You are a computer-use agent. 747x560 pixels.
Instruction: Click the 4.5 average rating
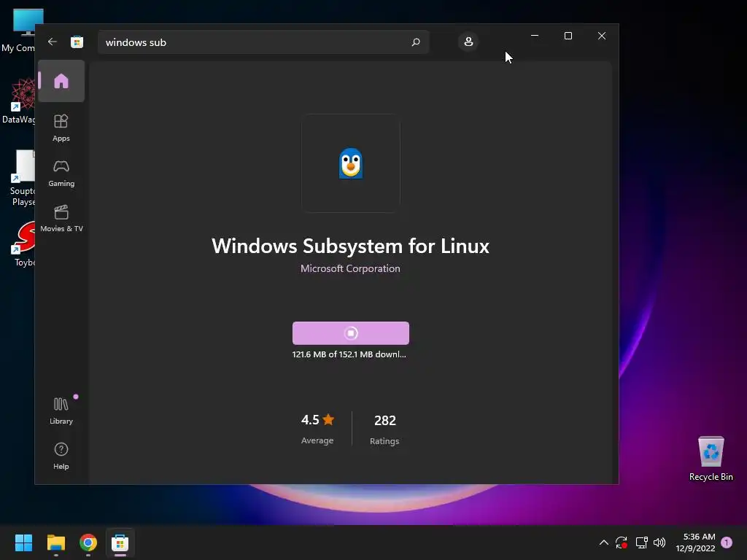[317, 429]
